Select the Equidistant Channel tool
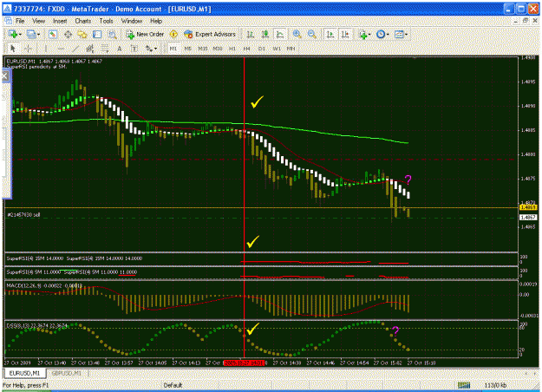Screen dimensions: 542x392 (90, 49)
